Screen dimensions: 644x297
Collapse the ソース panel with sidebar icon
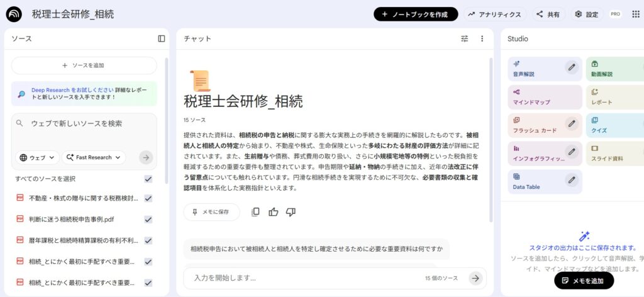pos(162,38)
